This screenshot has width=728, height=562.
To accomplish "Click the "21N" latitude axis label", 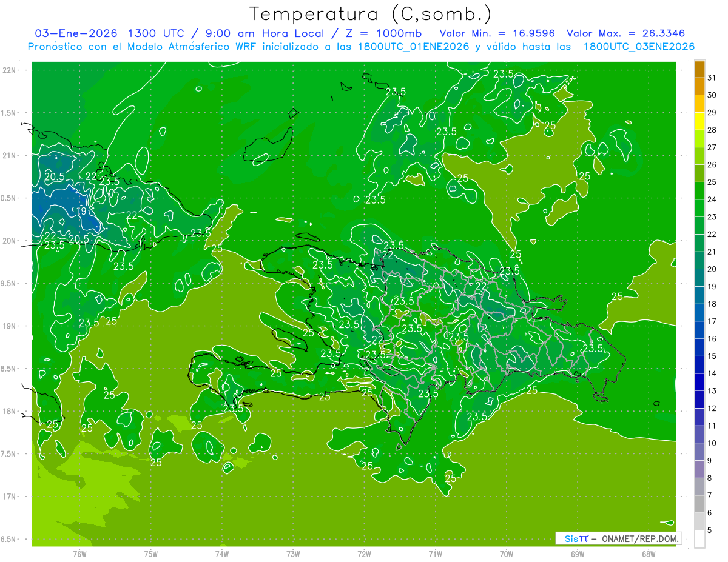I will click(9, 155).
